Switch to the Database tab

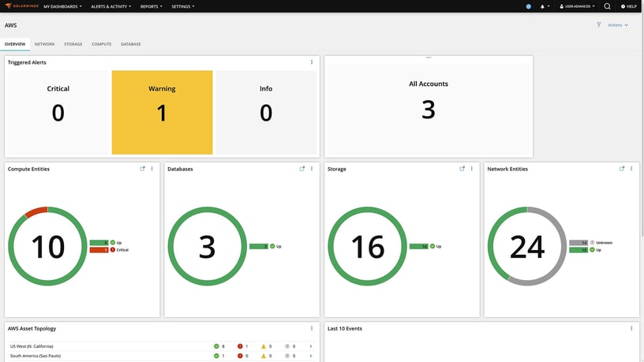click(130, 44)
